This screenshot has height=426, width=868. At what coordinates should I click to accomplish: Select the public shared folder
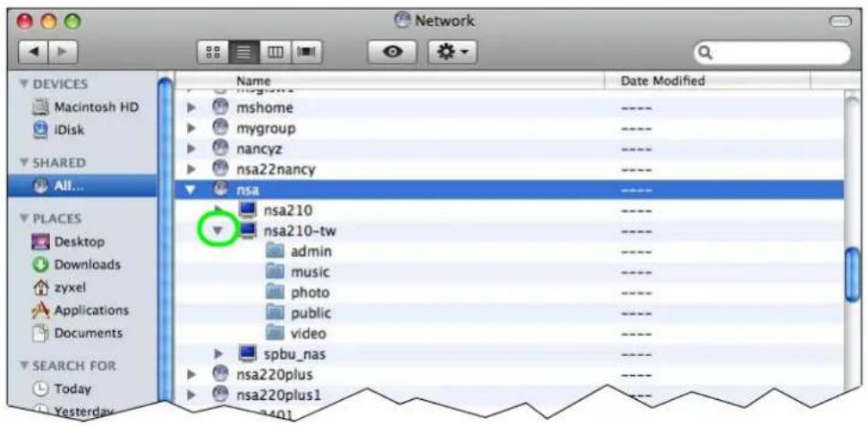[275, 312]
